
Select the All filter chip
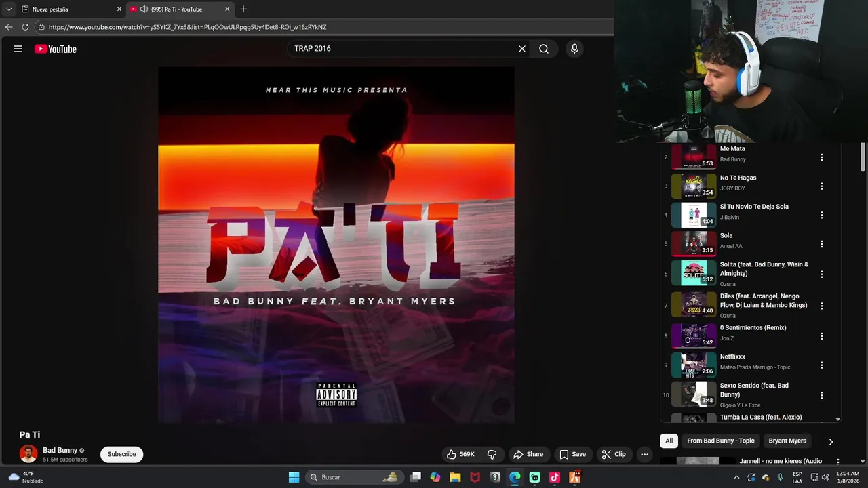coord(669,441)
